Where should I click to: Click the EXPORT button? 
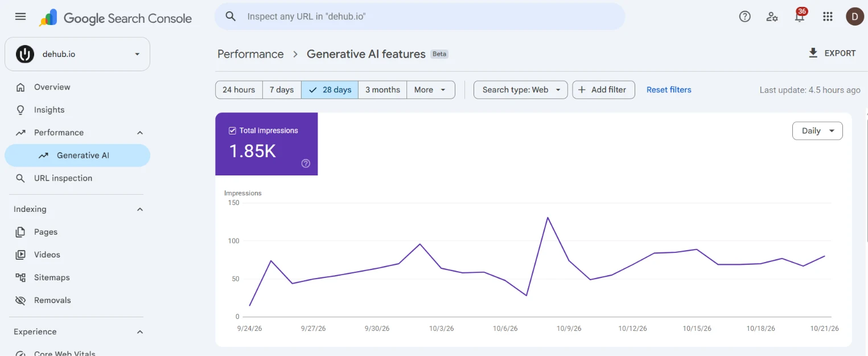coord(832,53)
